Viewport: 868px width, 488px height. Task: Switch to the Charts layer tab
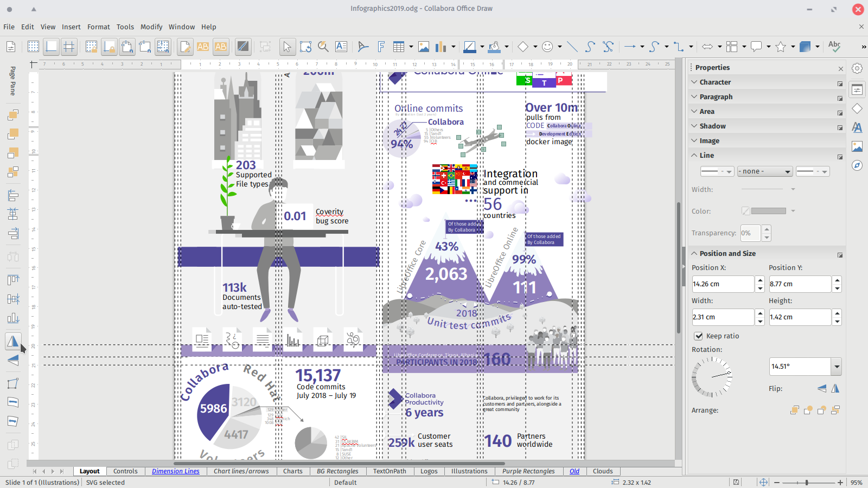coord(292,471)
